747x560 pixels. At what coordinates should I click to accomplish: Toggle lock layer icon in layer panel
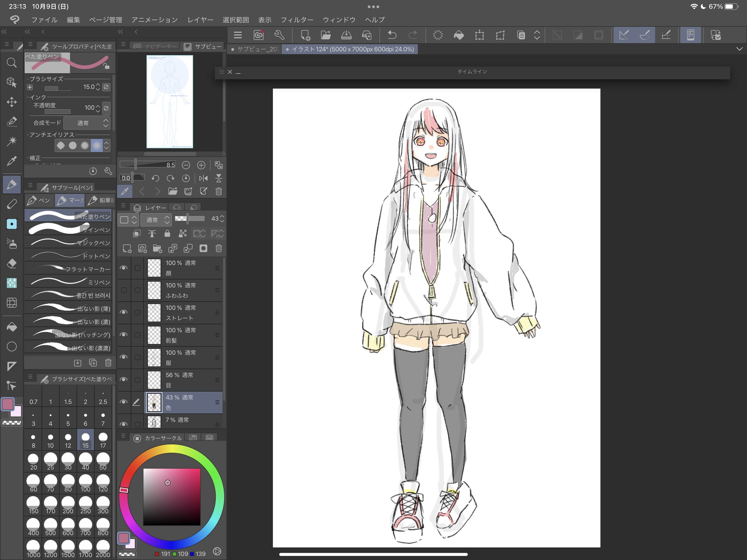(x=167, y=234)
